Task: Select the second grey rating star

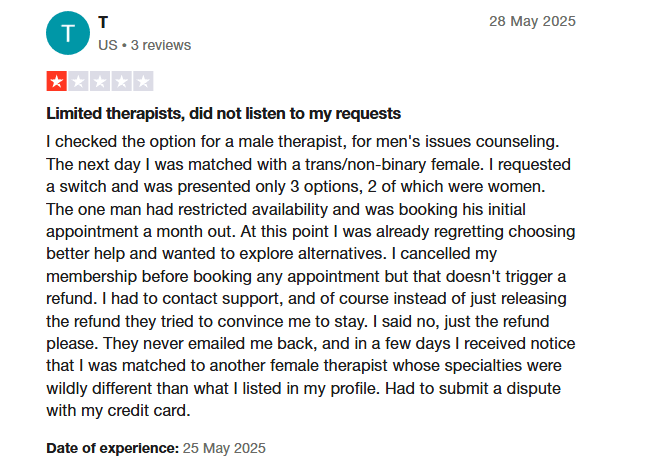Action: pos(78,82)
